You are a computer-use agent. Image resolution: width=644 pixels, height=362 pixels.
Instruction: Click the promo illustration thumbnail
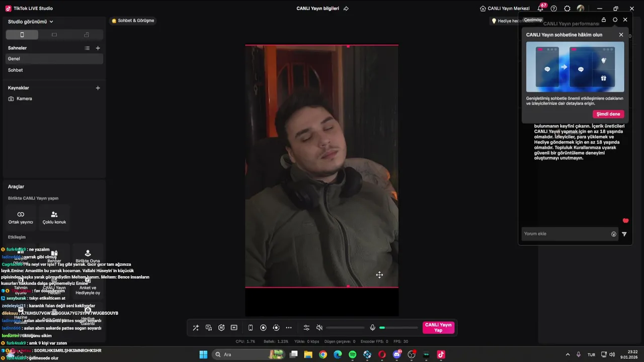click(x=575, y=67)
